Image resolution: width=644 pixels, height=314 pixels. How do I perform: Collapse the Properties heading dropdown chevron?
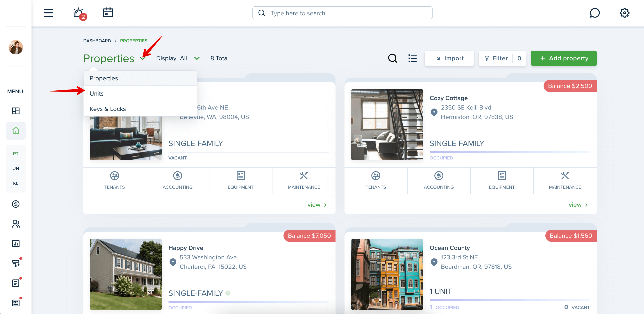(x=142, y=58)
